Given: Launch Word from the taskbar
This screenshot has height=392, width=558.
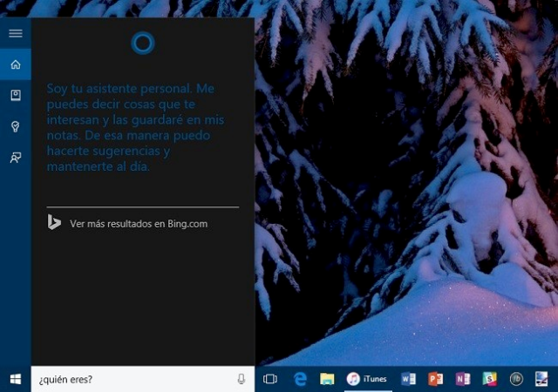Looking at the screenshot, I should tap(408, 379).
